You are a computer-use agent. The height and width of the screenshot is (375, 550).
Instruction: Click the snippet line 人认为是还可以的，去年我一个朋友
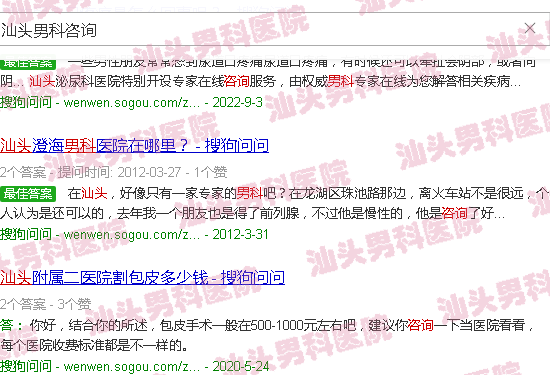253,213
